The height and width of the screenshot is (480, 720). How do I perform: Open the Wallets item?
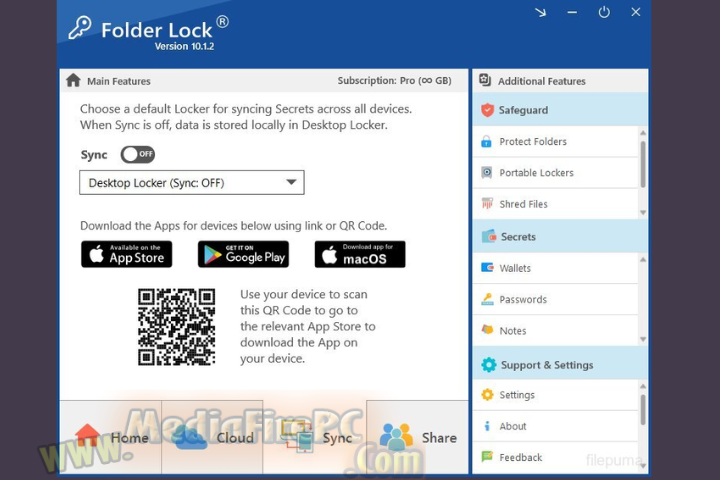556,268
